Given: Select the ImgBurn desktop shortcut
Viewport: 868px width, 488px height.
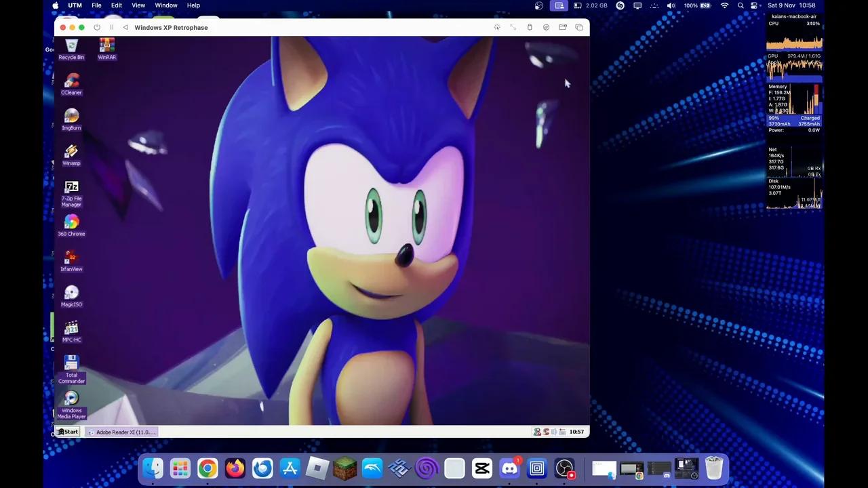Looking at the screenshot, I should tap(71, 119).
